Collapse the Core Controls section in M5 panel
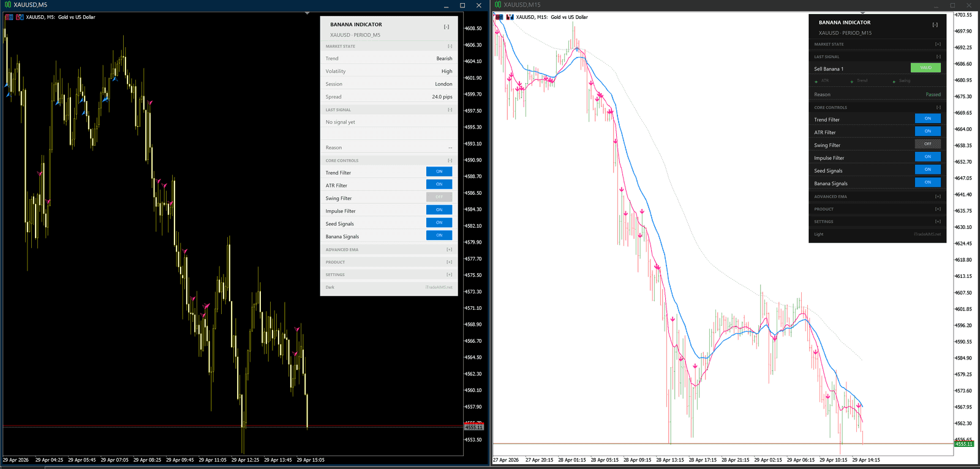This screenshot has height=469, width=980. click(x=450, y=160)
